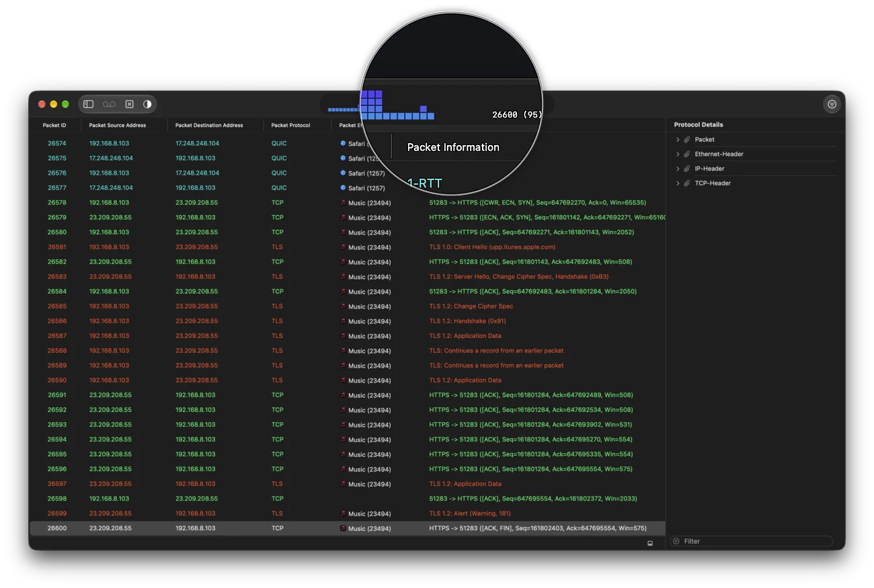Click the packet activity histogram in the toolbar
Viewport: 874px width, 588px height.
[x=381, y=104]
